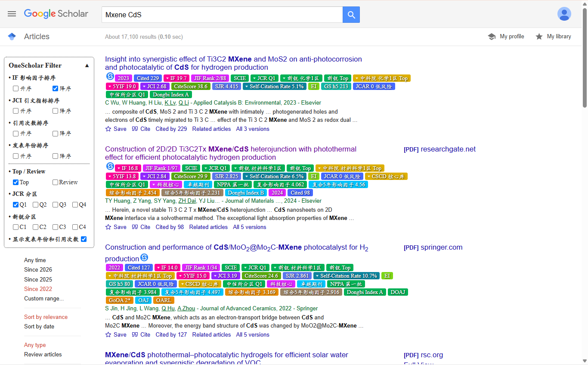The height and width of the screenshot is (365, 588).
Task: Open the Cited by 229 link
Action: (x=171, y=129)
